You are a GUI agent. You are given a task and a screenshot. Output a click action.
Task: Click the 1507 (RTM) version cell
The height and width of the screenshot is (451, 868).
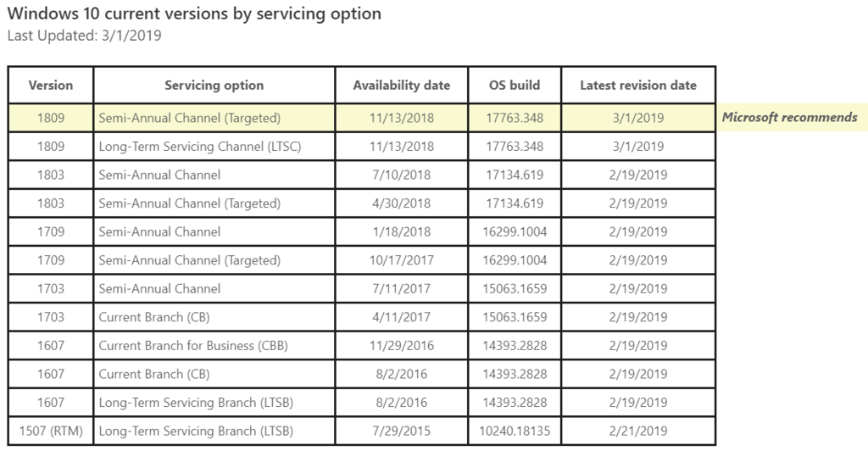[50, 432]
